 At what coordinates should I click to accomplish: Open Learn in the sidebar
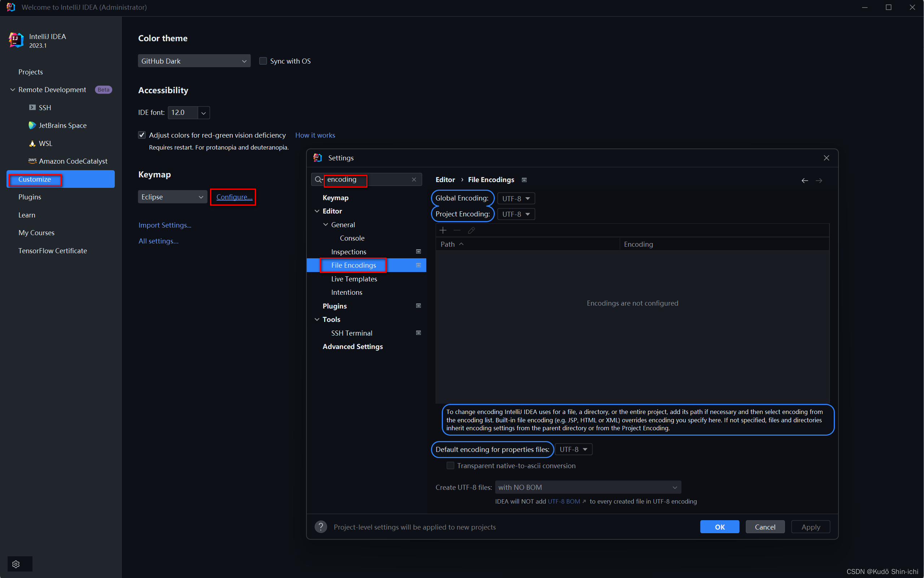(x=27, y=215)
